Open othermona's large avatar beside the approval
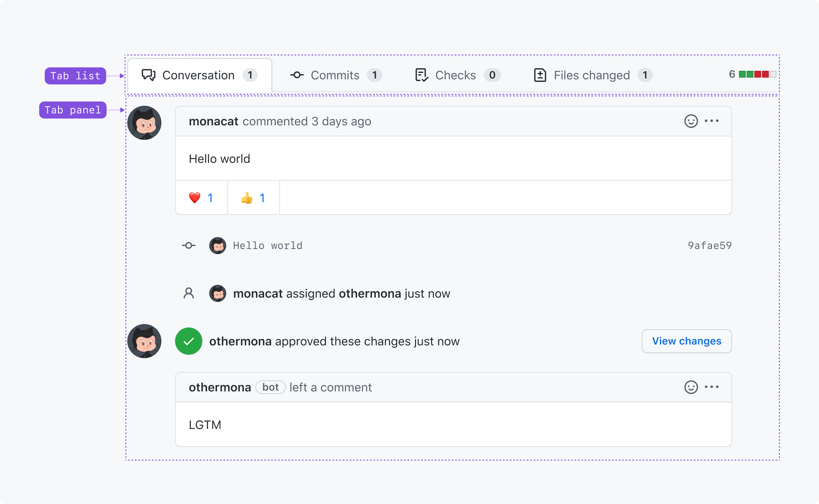Image resolution: width=819 pixels, height=504 pixels. [144, 341]
